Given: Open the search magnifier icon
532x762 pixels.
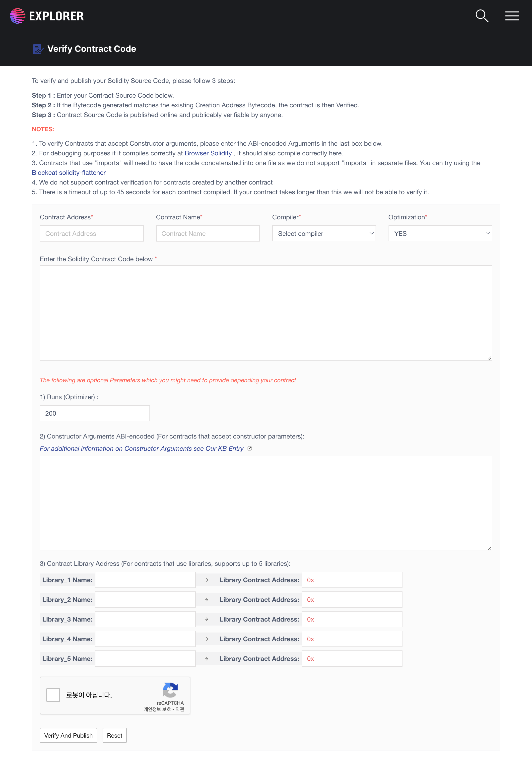Looking at the screenshot, I should click(x=481, y=16).
